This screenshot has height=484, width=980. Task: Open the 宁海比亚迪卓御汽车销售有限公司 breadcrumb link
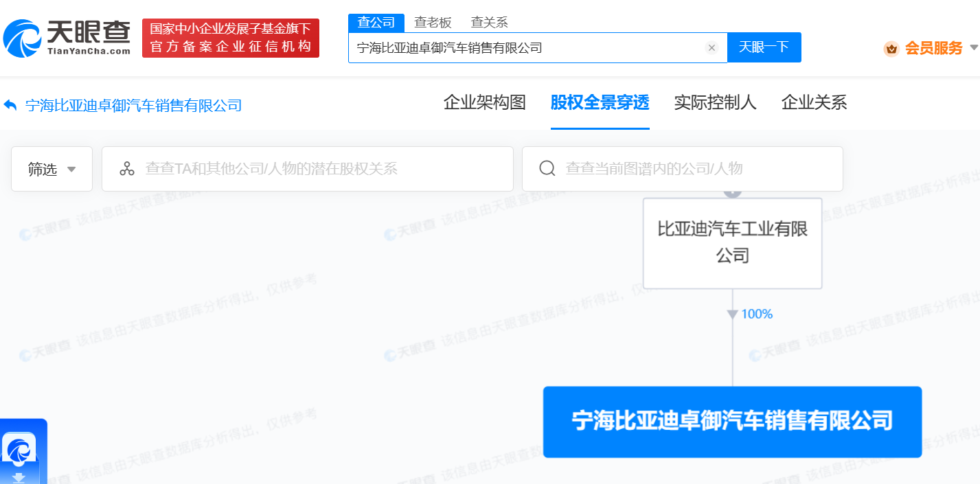click(134, 106)
